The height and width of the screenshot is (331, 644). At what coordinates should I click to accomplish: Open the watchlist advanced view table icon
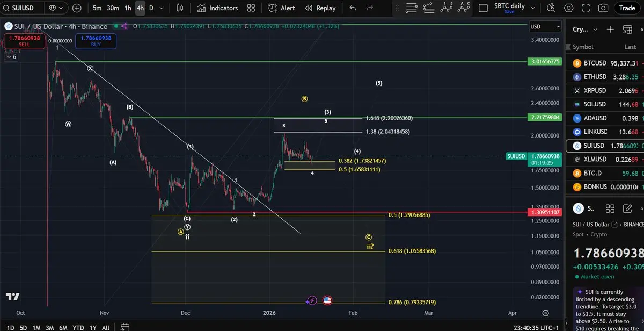(x=628, y=30)
